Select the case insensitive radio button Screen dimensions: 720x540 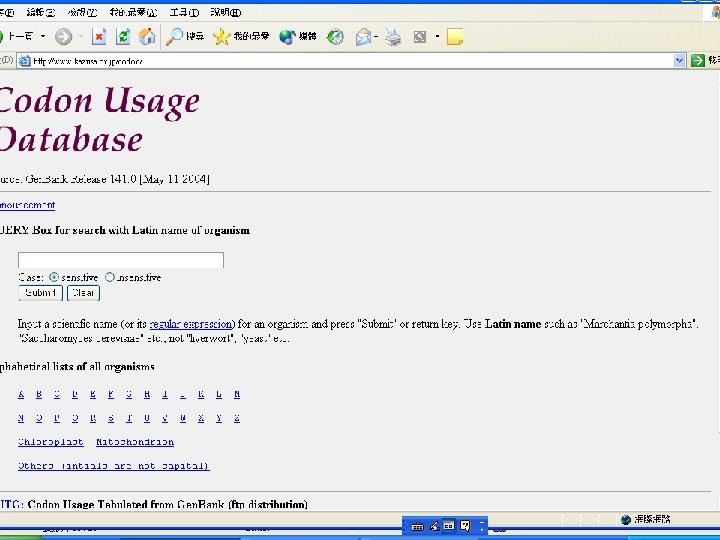[109, 277]
